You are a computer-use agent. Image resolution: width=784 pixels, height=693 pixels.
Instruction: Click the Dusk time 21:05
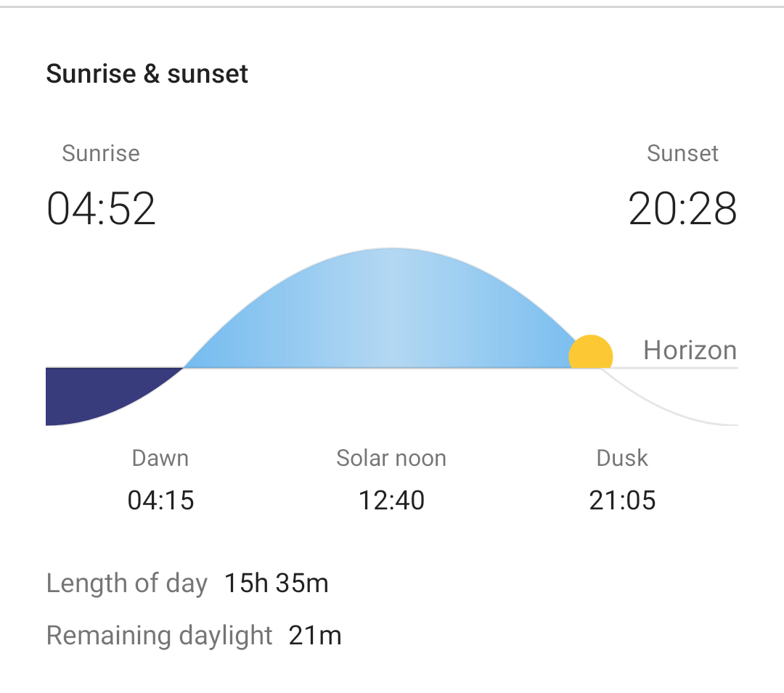[x=622, y=500]
